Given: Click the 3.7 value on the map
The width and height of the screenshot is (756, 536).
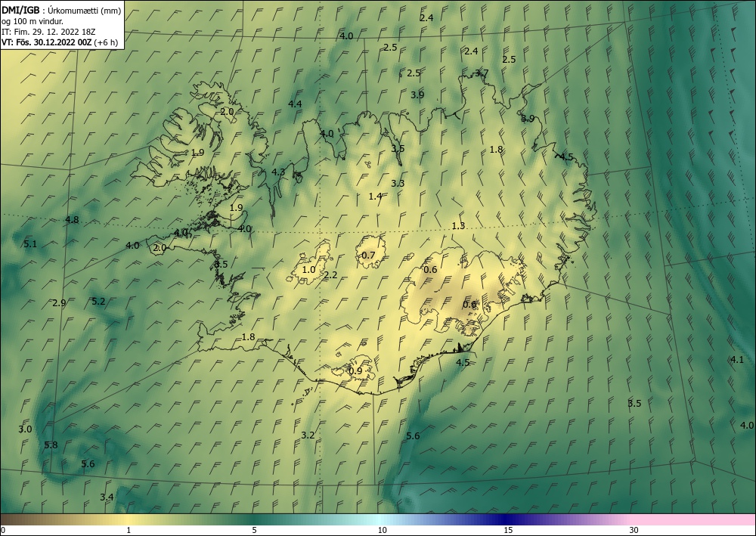Looking at the screenshot, I should [482, 73].
